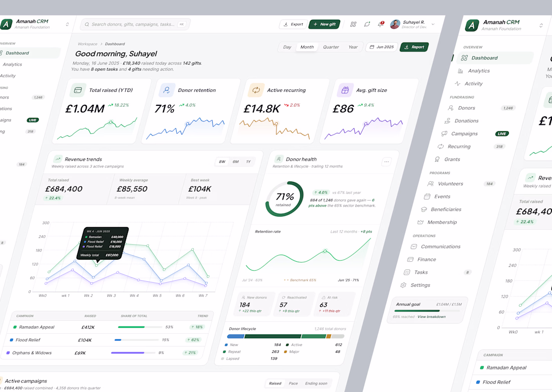Expand the Suhayel R. account menu chevron
552x392 pixels.
pyautogui.click(x=433, y=25)
